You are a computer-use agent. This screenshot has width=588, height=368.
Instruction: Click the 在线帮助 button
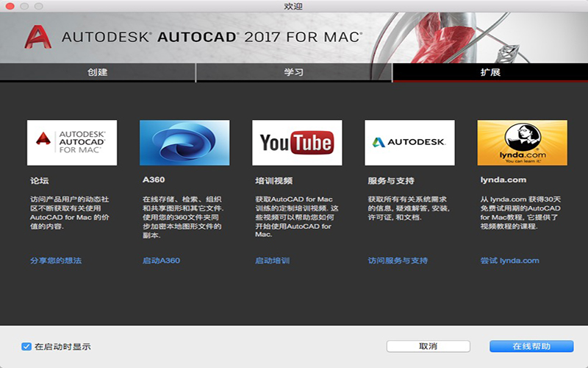point(531,346)
